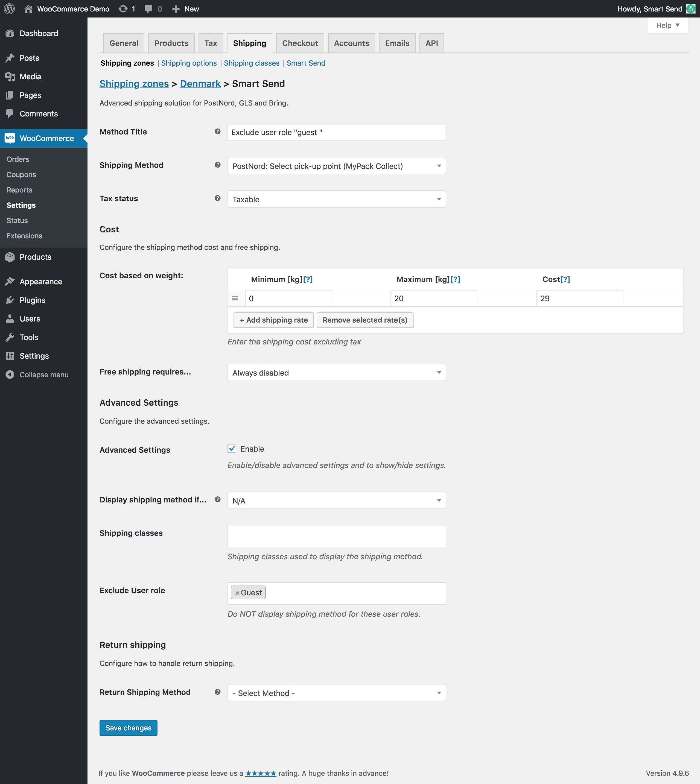This screenshot has height=784, width=700.
Task: Click the Add shipping rate button
Action: point(273,320)
